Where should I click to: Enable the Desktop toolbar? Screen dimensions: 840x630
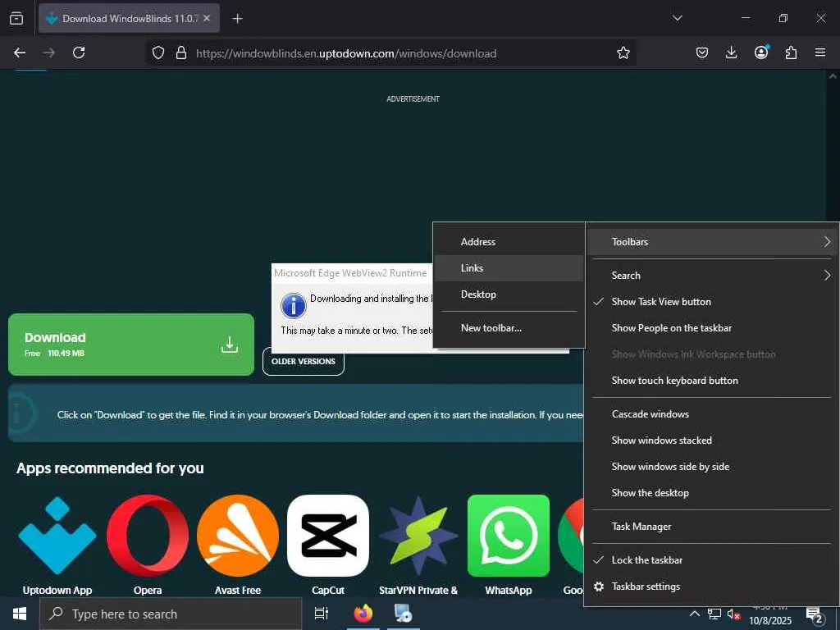pos(509,294)
